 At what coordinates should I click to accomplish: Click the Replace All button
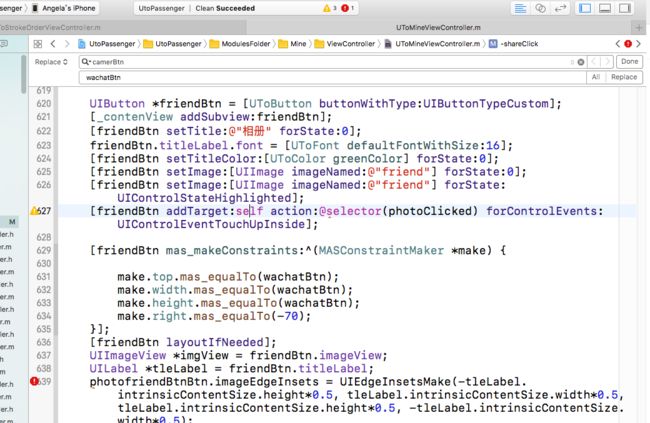(x=596, y=77)
